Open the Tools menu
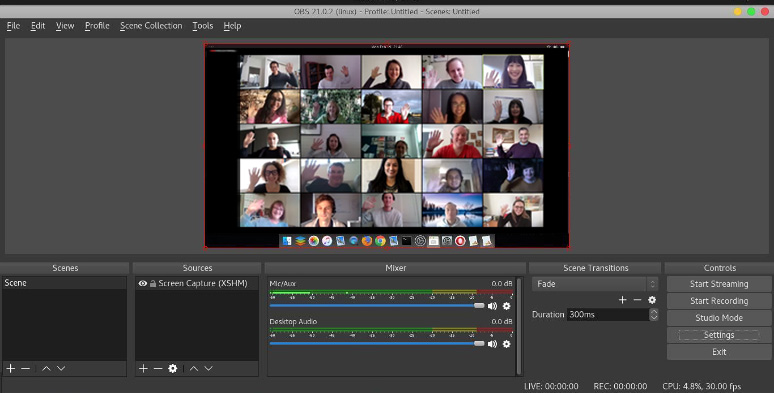The height and width of the screenshot is (393, 774). pos(203,26)
